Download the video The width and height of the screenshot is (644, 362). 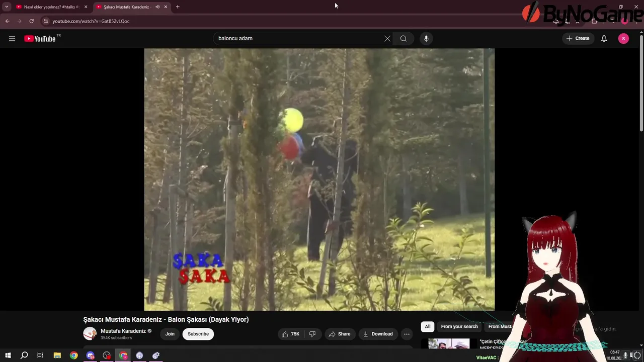coord(378,334)
